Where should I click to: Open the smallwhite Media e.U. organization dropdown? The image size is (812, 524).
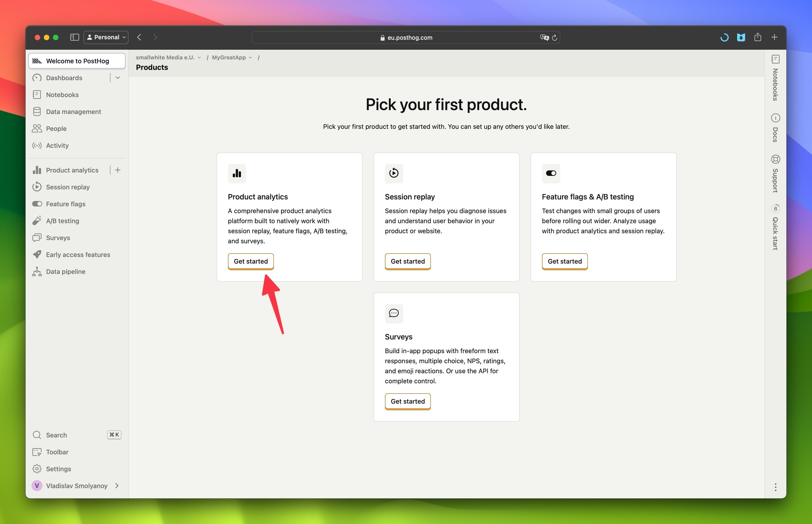[x=169, y=58]
